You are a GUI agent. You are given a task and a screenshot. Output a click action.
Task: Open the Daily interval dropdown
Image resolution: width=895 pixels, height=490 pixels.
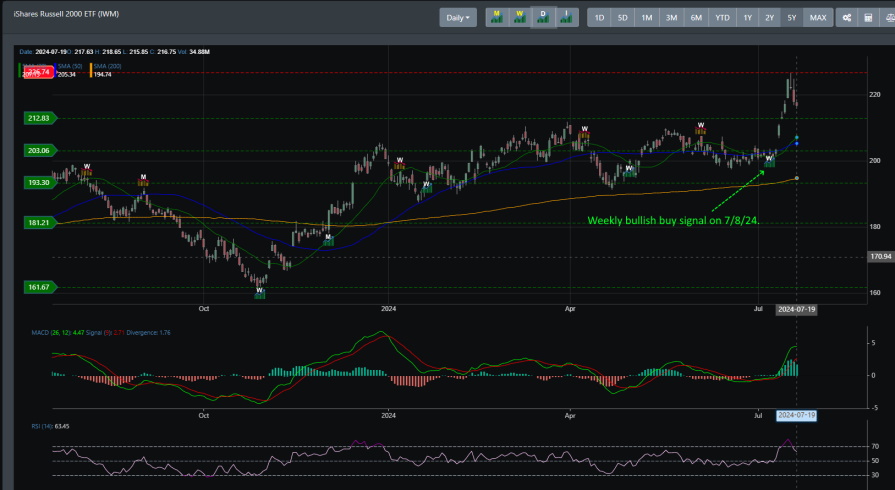click(458, 18)
